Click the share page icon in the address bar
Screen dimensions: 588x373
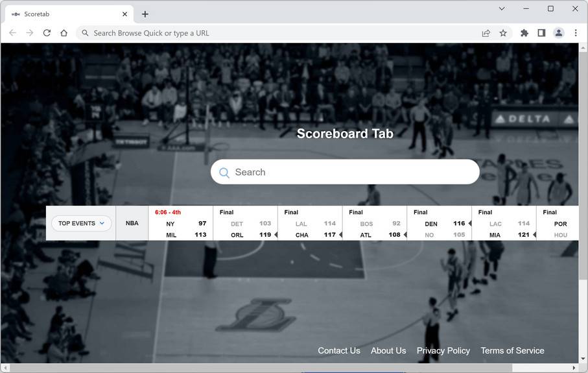tap(486, 33)
